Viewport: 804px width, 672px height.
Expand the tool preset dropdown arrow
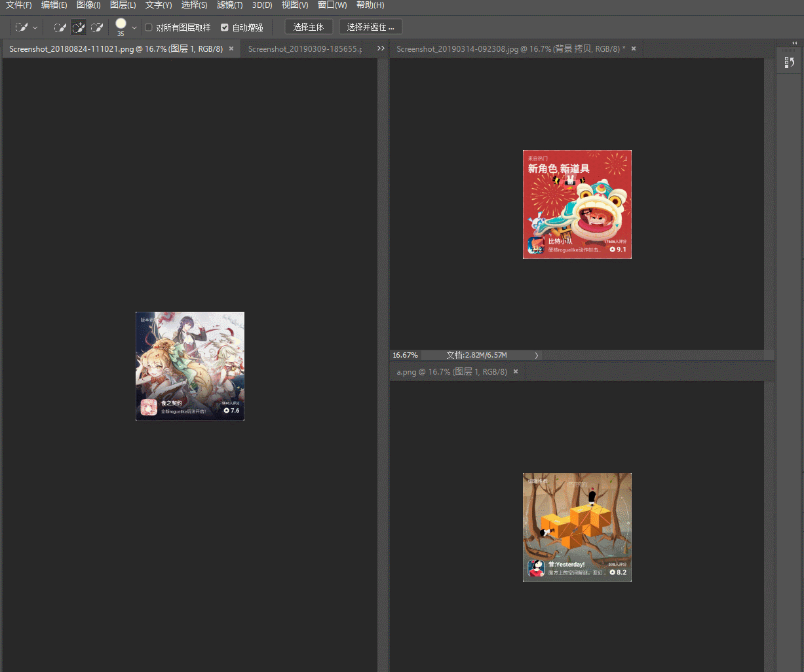35,28
